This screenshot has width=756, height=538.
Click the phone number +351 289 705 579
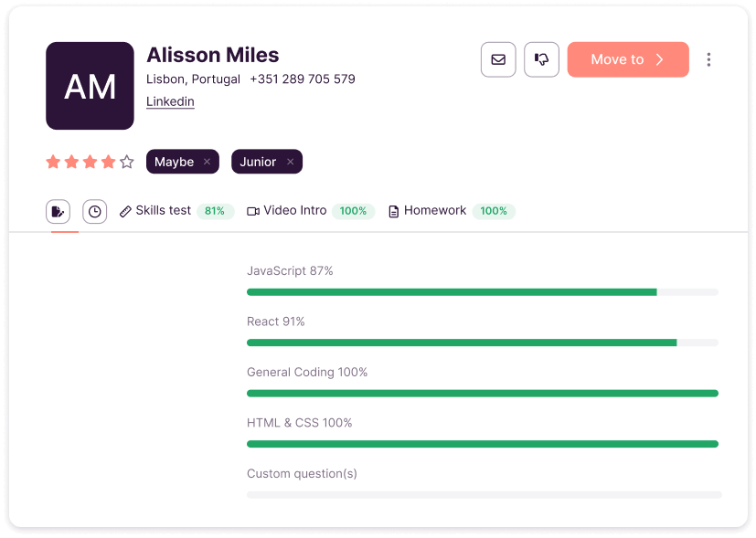coord(303,79)
